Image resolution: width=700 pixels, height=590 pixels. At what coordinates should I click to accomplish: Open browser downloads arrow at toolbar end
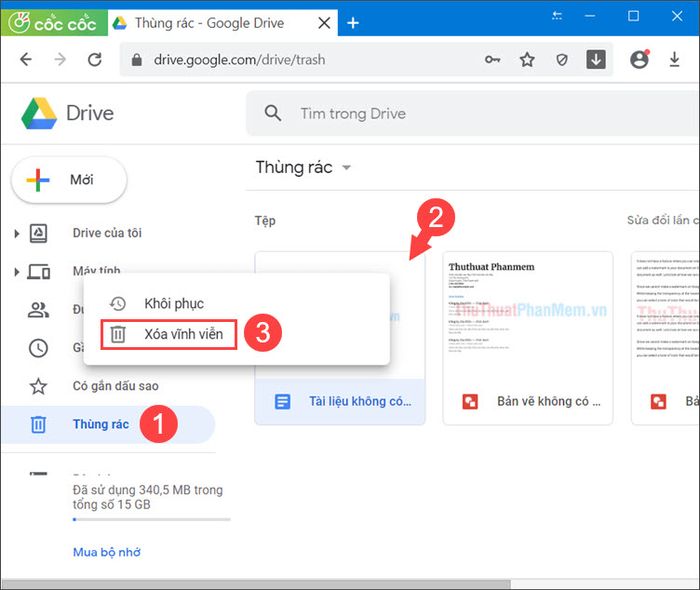(x=675, y=59)
